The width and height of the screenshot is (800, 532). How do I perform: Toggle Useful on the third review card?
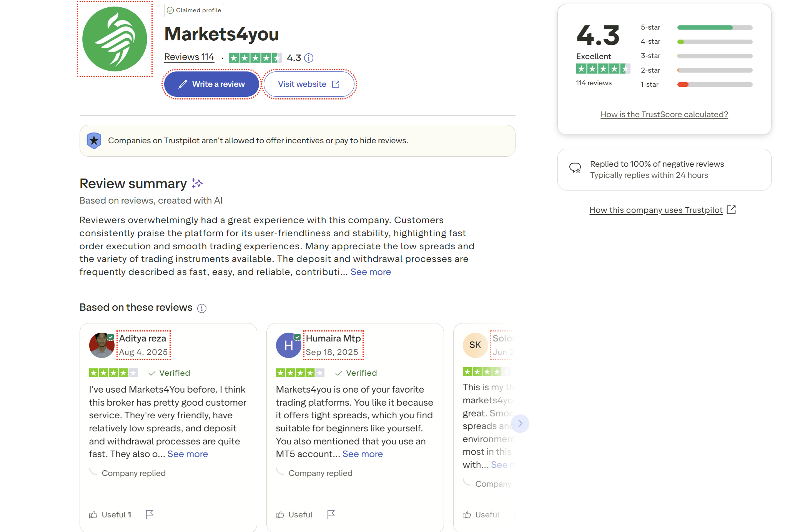(x=481, y=514)
